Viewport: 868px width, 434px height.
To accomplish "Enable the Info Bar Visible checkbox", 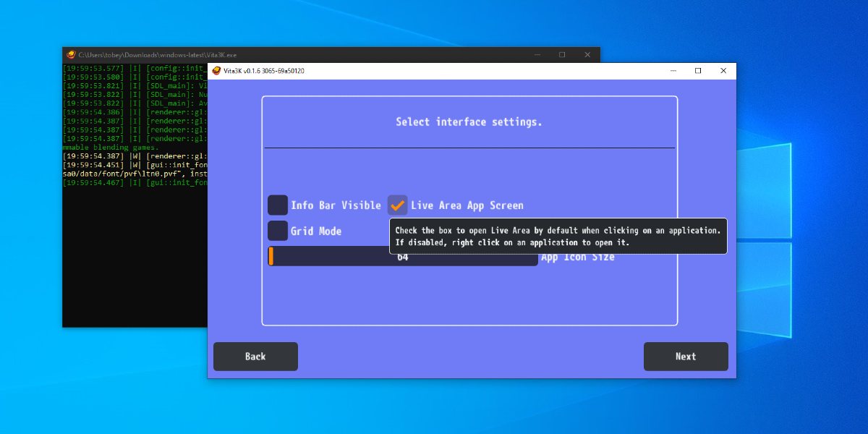I will pos(277,205).
